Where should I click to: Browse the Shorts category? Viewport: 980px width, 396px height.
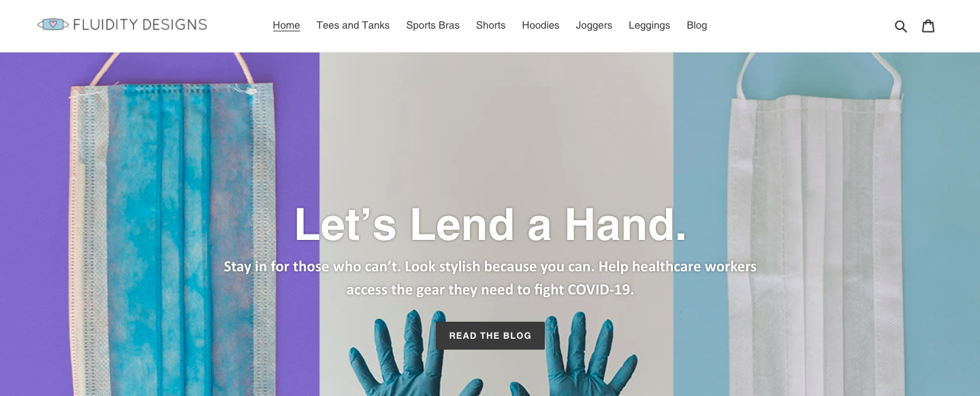pos(490,25)
